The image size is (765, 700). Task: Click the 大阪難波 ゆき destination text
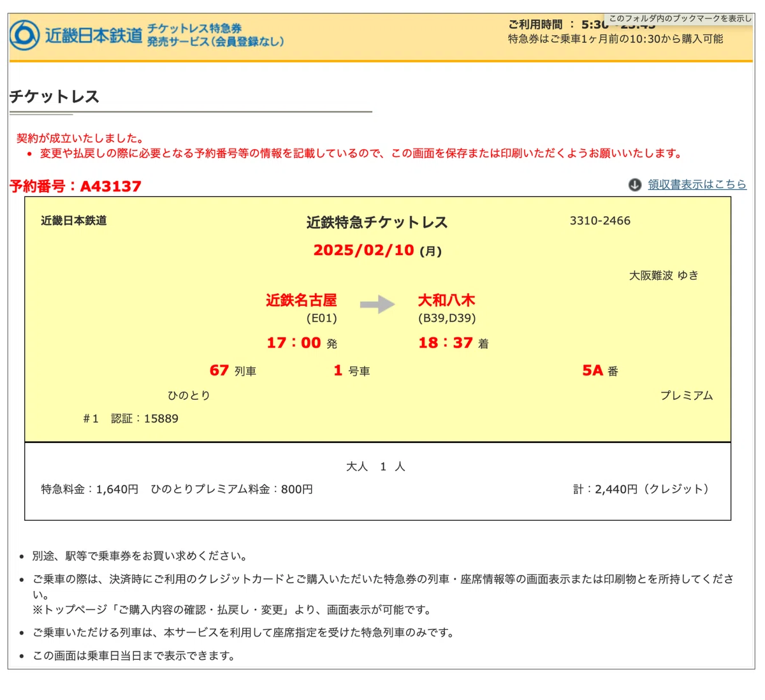pos(664,275)
